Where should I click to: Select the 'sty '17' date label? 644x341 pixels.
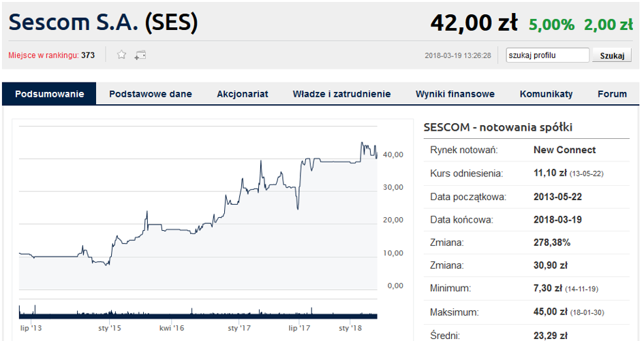(x=239, y=328)
